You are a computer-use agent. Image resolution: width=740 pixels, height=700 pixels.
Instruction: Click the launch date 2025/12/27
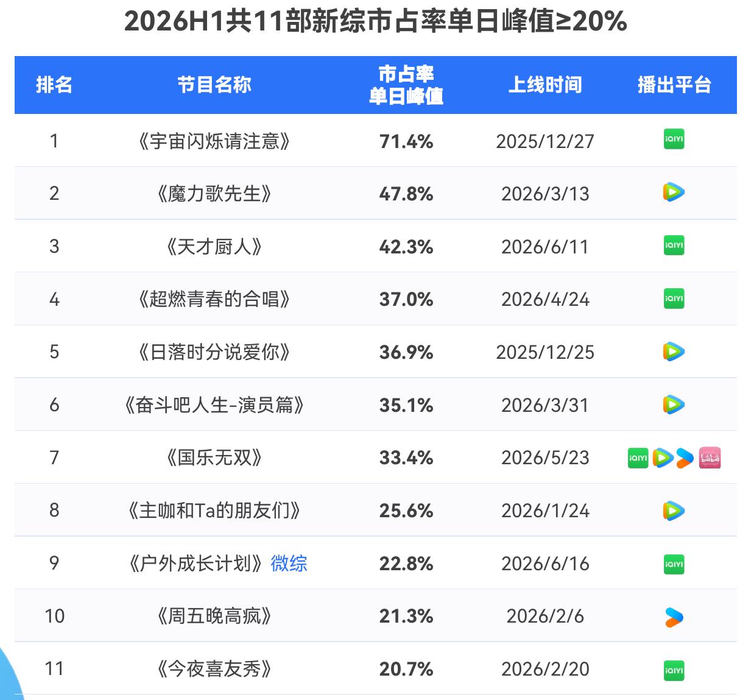(x=545, y=141)
